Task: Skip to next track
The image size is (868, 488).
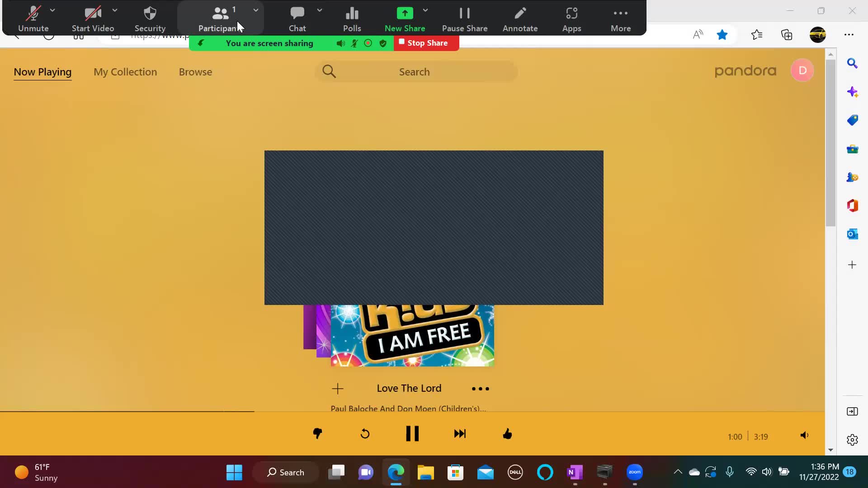Action: point(460,434)
